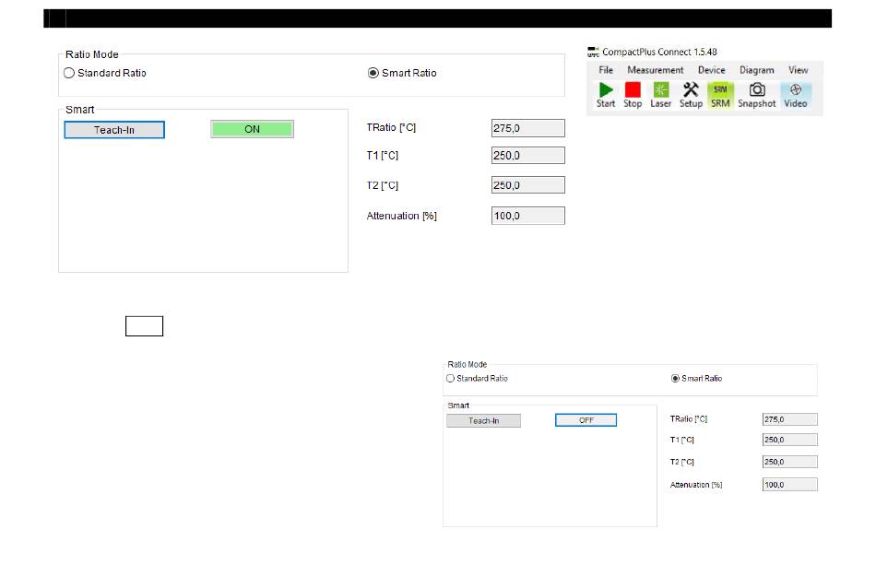Viewport: 876px width, 588px height.
Task: Click TRatio field in lower panel
Action: (790, 419)
